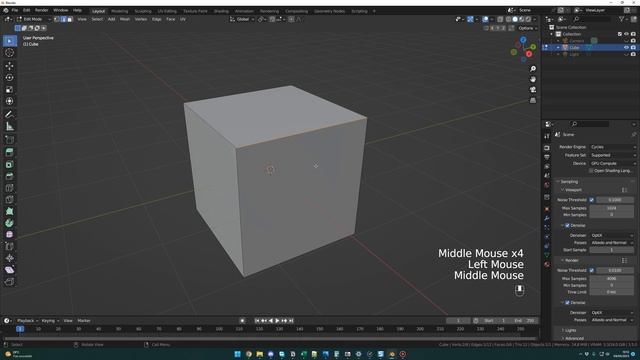The width and height of the screenshot is (640, 360).
Task: Select the Edge Slide tool
Action: tap(10, 247)
